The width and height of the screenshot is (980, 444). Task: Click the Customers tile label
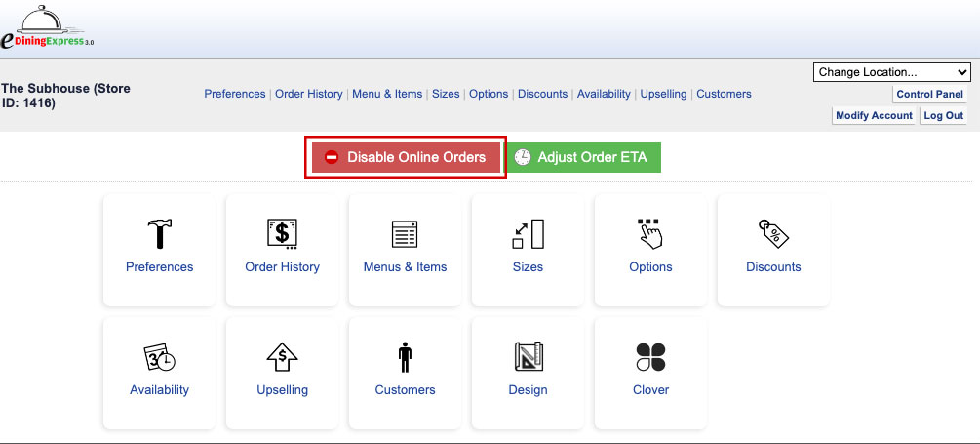[405, 390]
